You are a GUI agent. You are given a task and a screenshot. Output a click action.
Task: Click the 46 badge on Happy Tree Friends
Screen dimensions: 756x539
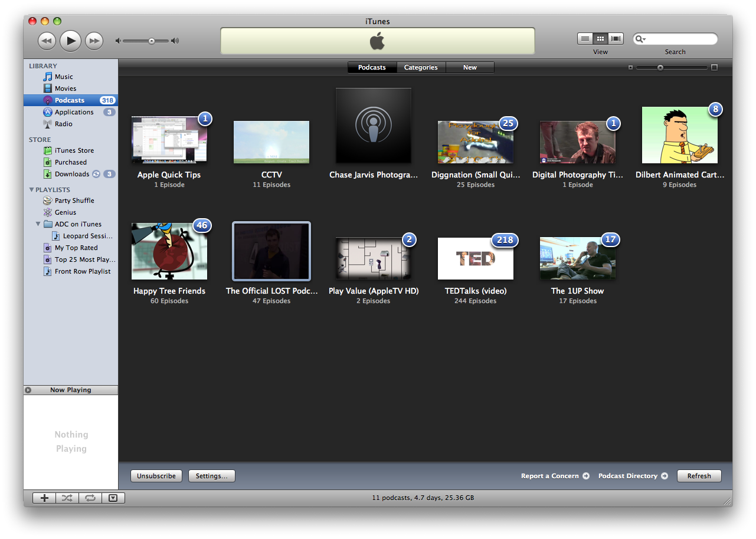coord(202,225)
